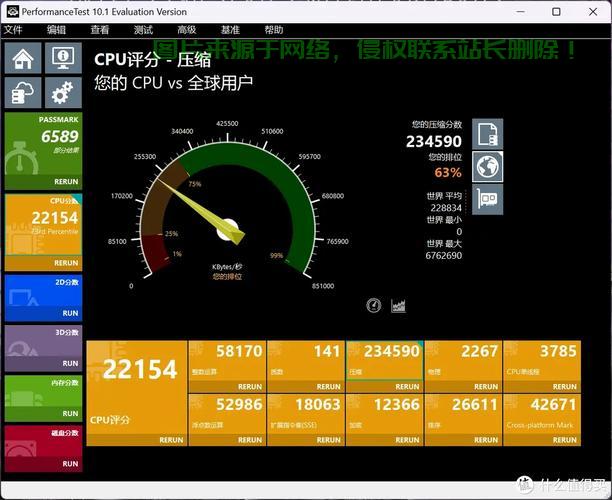This screenshot has width=612, height=500.
Task: Click the gauge needle center hub
Action: (x=228, y=230)
